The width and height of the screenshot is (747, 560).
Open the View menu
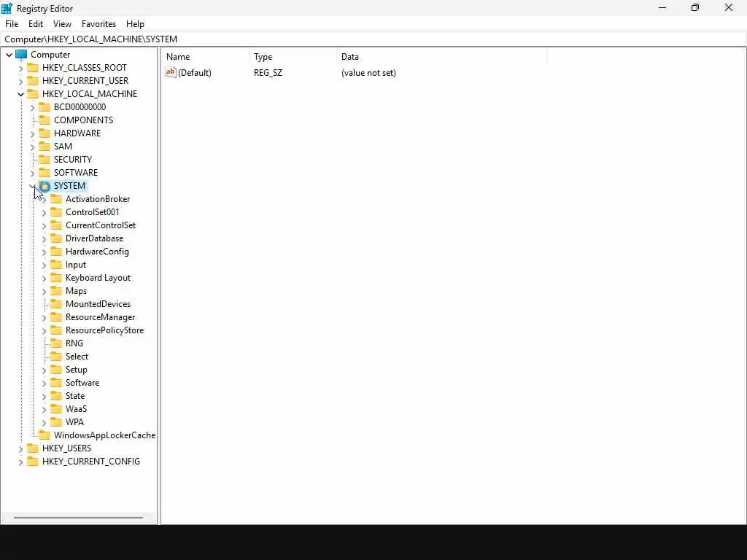[62, 24]
